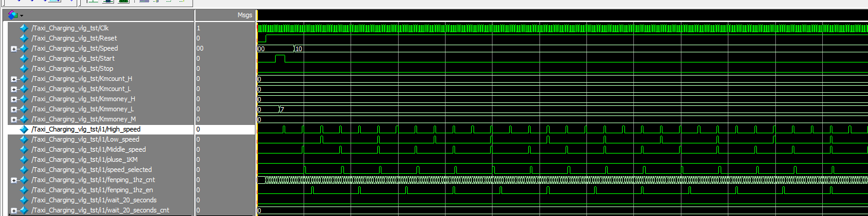Viewport: 868px width, 216px height.
Task: Expand the Kmmoney_H bus signal
Action: point(14,99)
